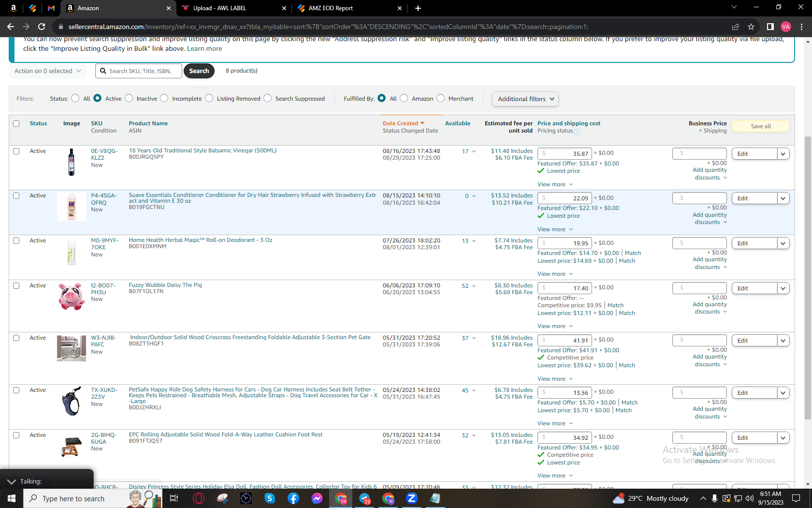812x508 pixels.
Task: Click the Save all button
Action: [x=761, y=126]
